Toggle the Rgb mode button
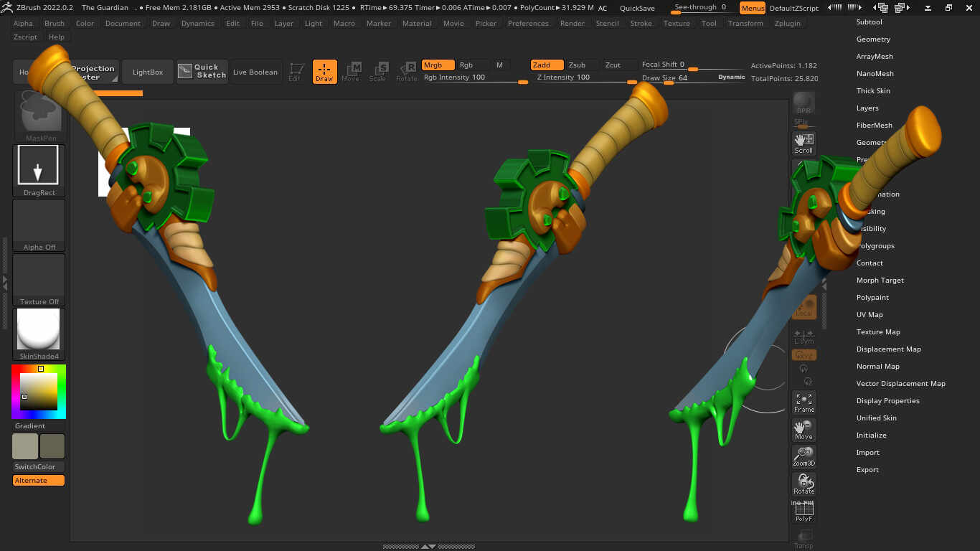Viewport: 980px width, 551px height. 473,65
